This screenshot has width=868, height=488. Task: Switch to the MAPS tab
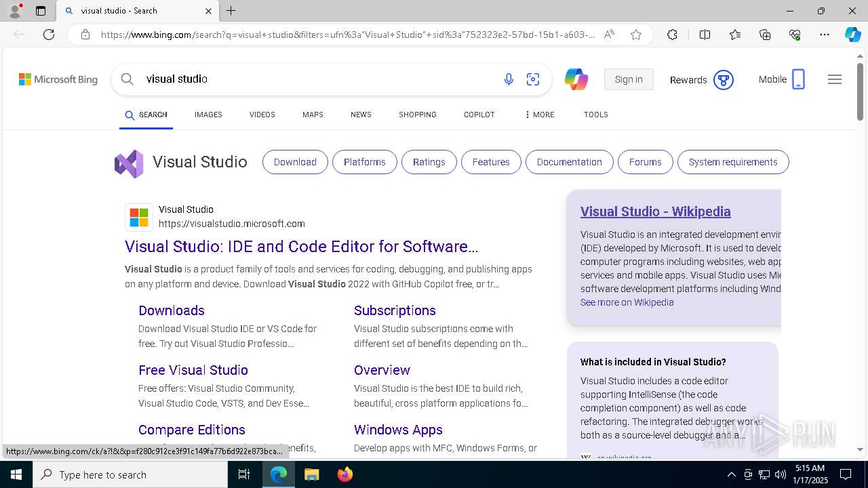(313, 115)
